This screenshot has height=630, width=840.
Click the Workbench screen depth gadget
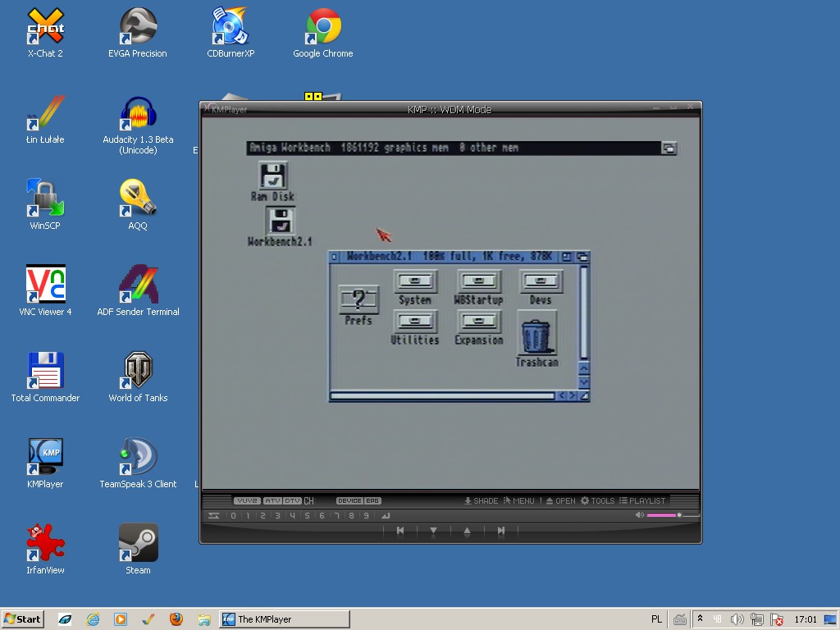click(669, 148)
